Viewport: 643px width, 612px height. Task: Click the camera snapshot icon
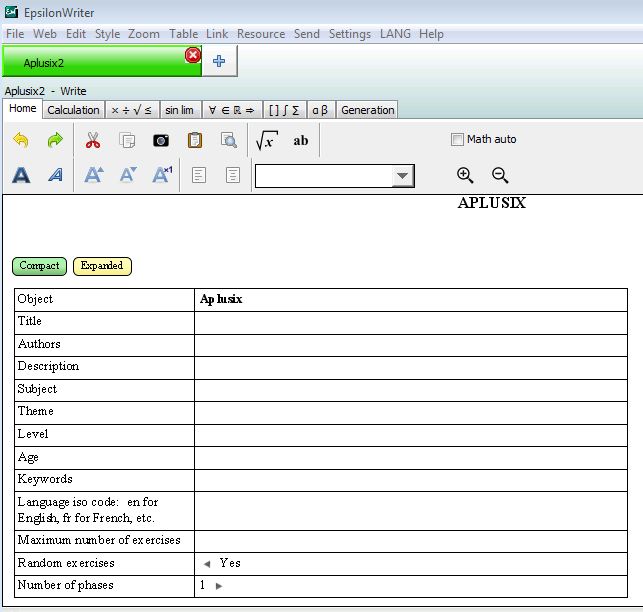click(x=161, y=141)
